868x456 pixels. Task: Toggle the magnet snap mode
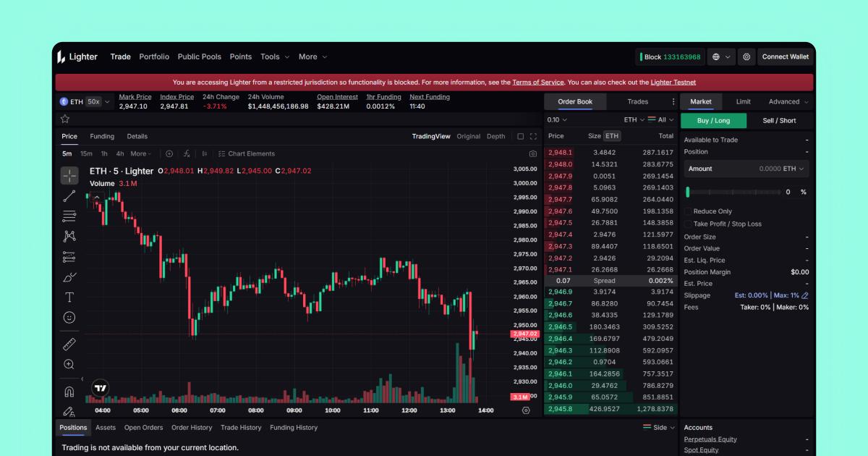(x=69, y=392)
